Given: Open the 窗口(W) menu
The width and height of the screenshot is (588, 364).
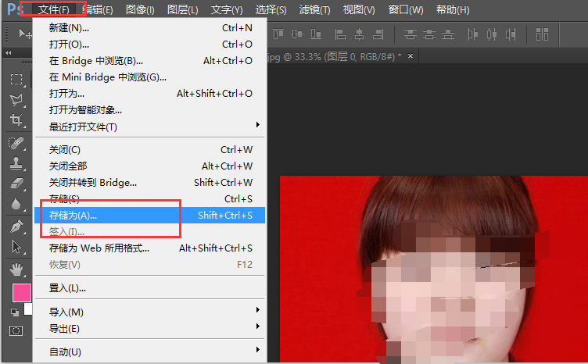Looking at the screenshot, I should (405, 9).
